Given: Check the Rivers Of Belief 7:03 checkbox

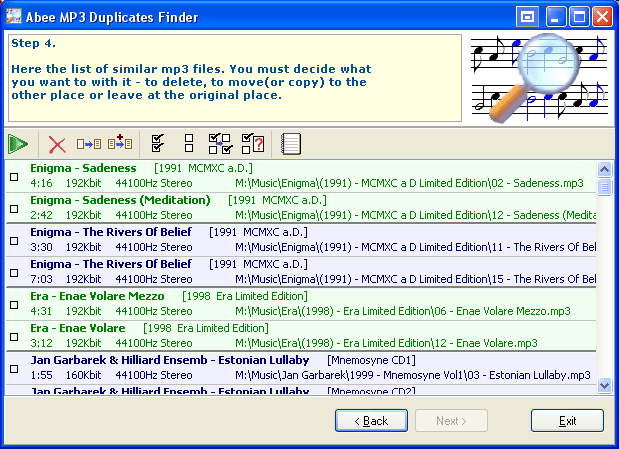Looking at the screenshot, I should (x=14, y=272).
